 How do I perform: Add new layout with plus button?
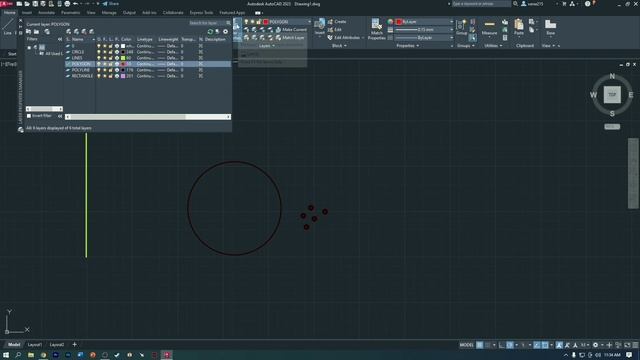point(74,344)
